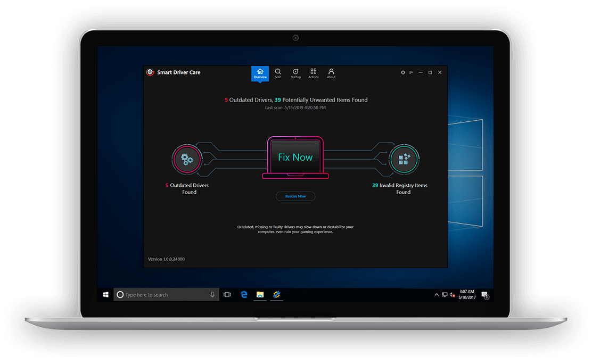
Task: Open the Scan magnifier icon
Action: [278, 71]
